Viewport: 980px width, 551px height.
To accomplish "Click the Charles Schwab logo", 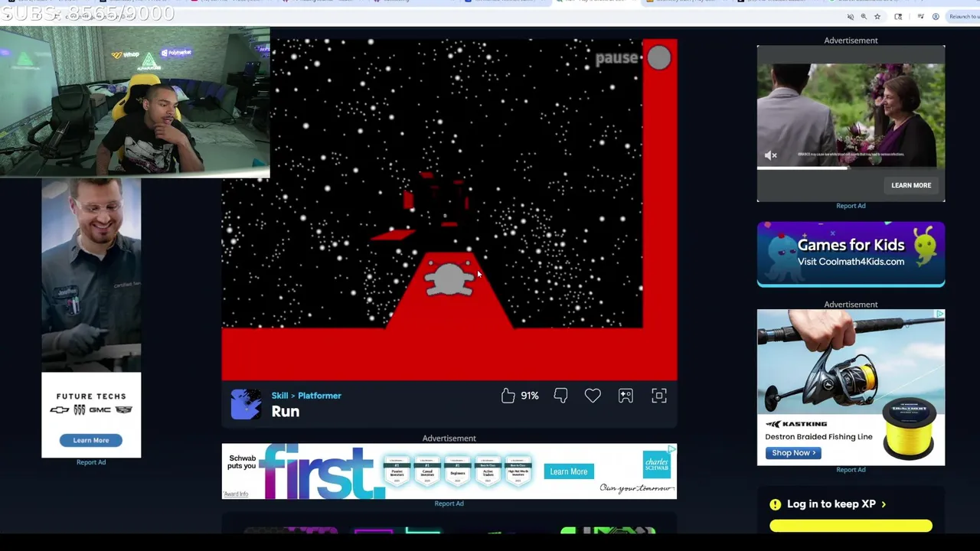I will (657, 464).
